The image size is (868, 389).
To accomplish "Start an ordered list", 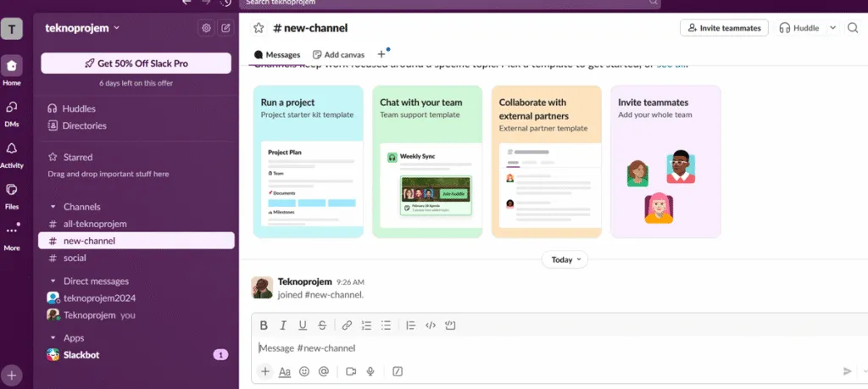I will pos(366,325).
